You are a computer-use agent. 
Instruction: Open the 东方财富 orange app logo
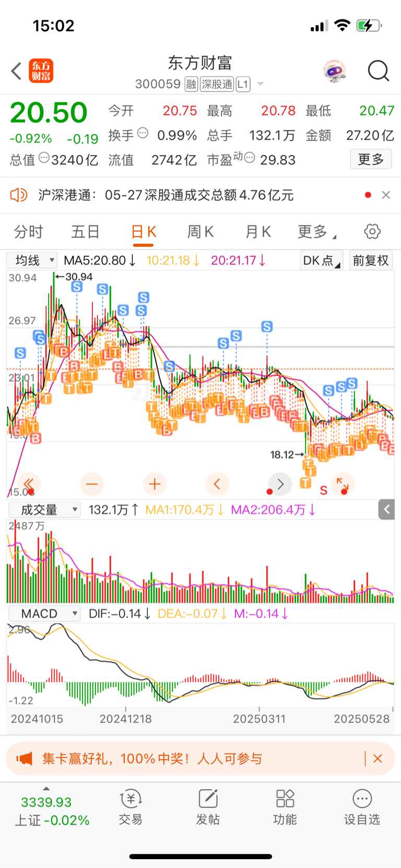click(x=41, y=71)
